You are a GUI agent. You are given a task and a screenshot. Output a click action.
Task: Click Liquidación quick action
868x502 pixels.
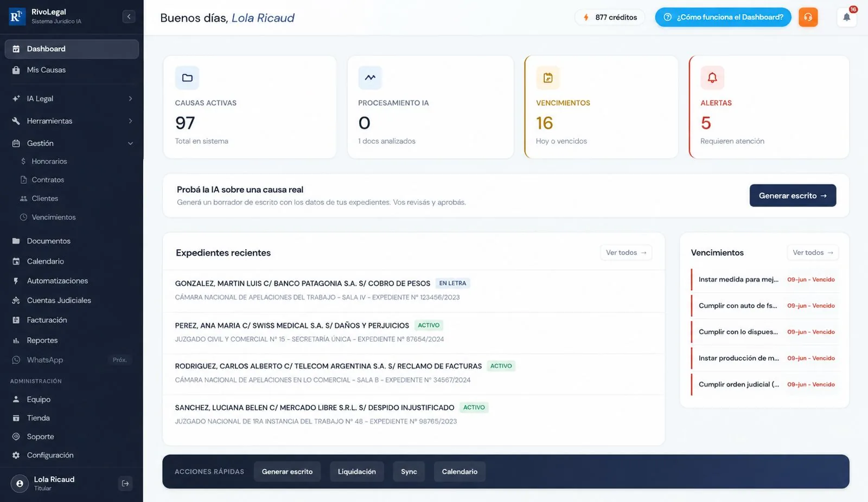[357, 472]
